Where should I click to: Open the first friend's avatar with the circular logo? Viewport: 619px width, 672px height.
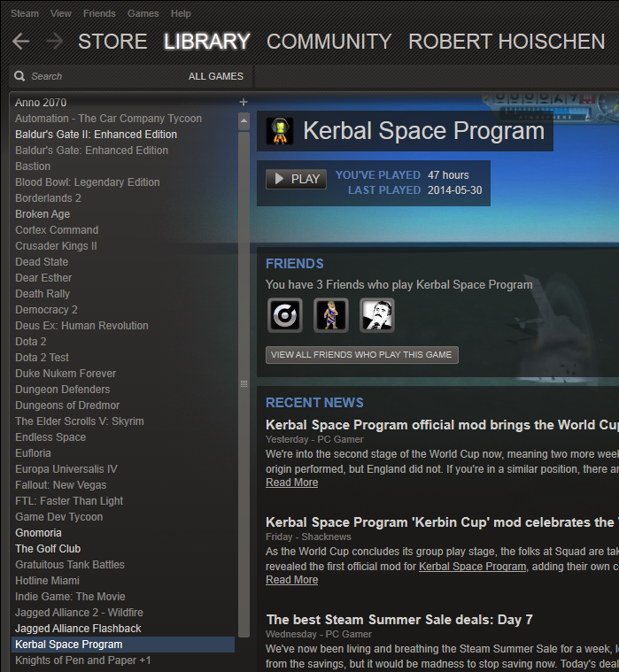[x=285, y=316]
